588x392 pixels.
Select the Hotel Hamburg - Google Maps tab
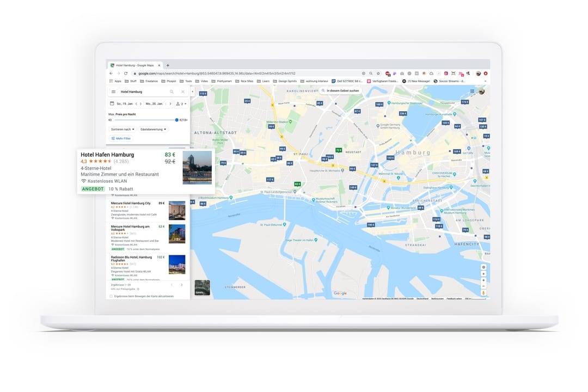(135, 65)
